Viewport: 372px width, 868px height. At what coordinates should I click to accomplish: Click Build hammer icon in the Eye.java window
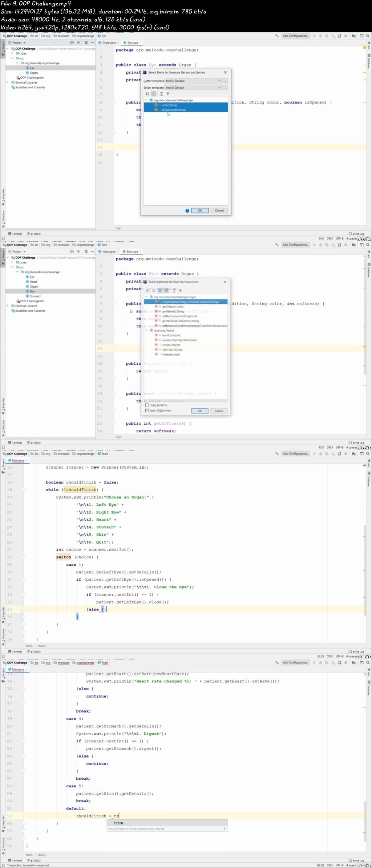click(x=277, y=36)
